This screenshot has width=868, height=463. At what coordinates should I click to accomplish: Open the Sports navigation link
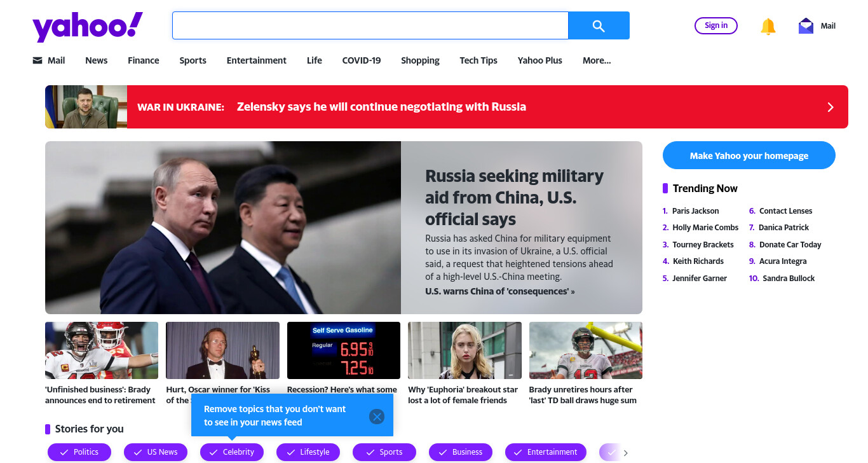click(x=193, y=60)
